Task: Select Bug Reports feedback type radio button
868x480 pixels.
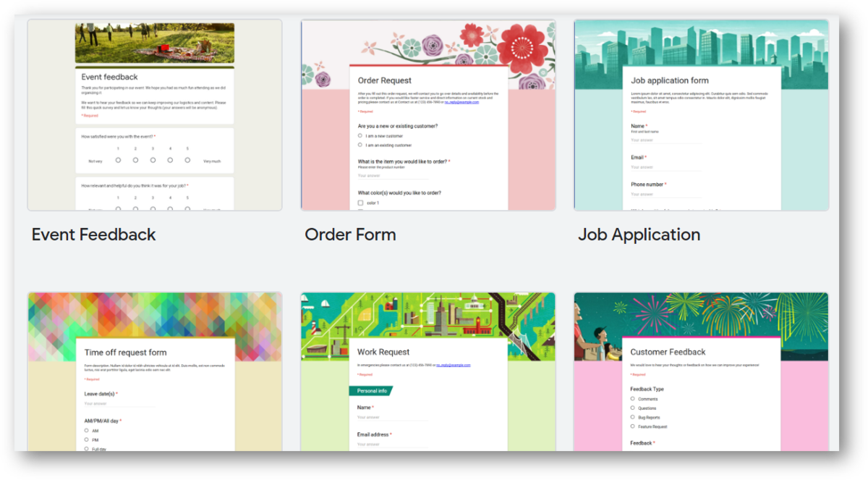Action: tap(633, 417)
